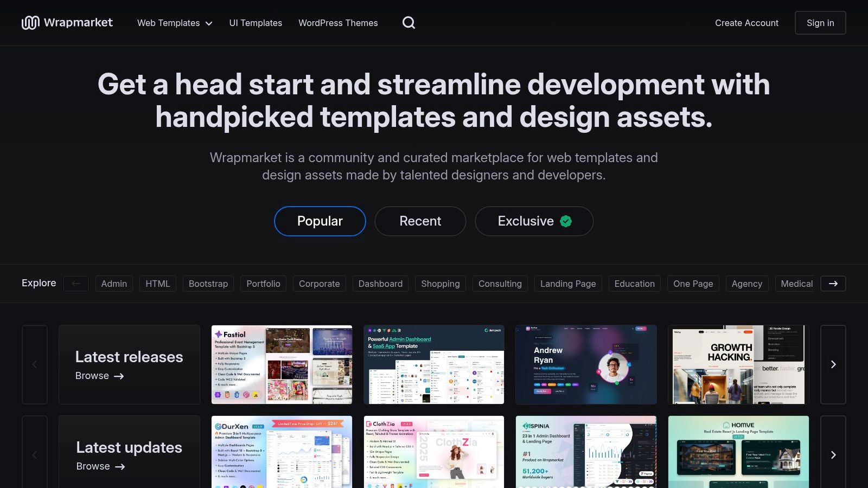Filter by One Page category tag
868x488 pixels.
click(x=693, y=284)
